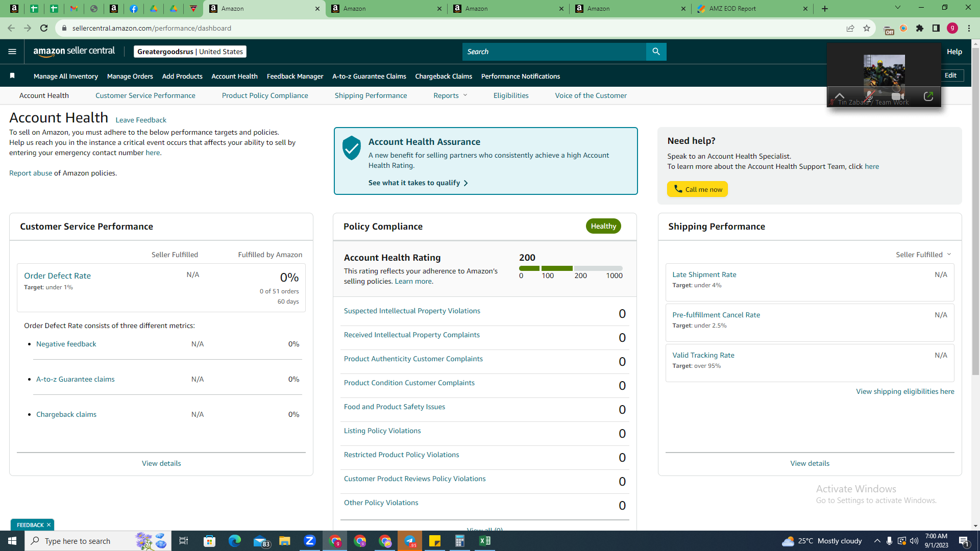980x551 pixels.
Task: Click View shipping eligibilities here
Action: coord(905,391)
